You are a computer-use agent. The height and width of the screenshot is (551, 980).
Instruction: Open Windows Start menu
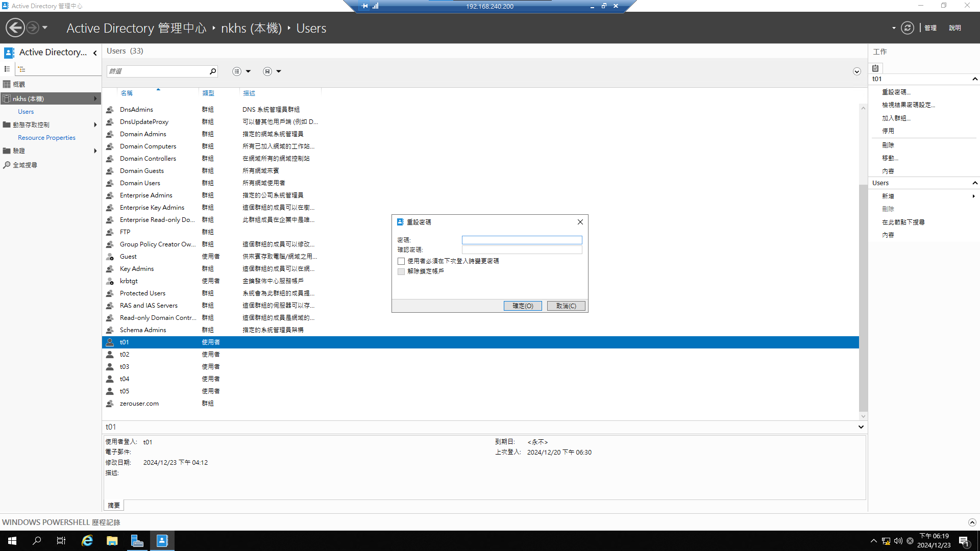point(12,541)
